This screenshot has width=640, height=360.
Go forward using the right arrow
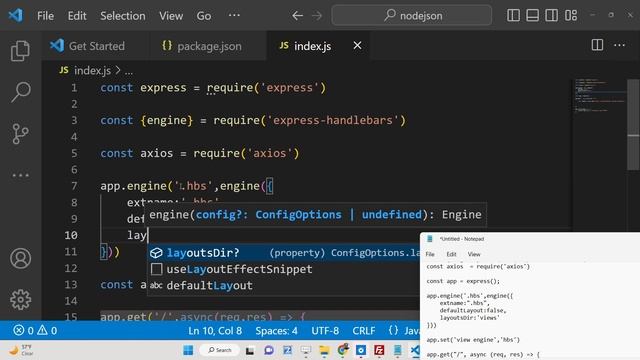[317, 16]
